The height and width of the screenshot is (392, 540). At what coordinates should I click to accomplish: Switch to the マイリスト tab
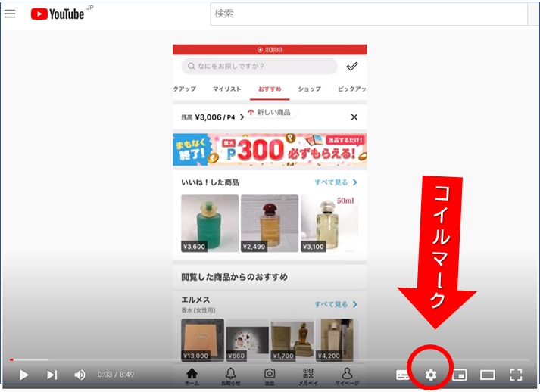coord(226,89)
